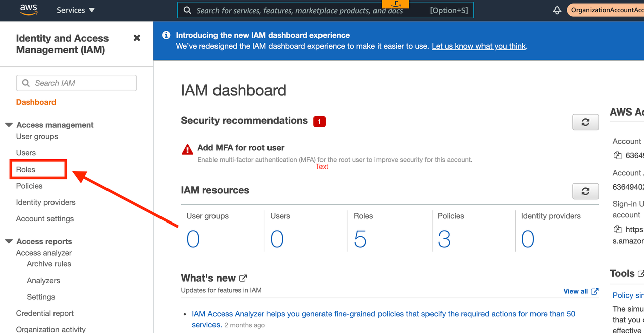Click the MFA warning triangle icon
644x333 pixels.
click(x=187, y=149)
